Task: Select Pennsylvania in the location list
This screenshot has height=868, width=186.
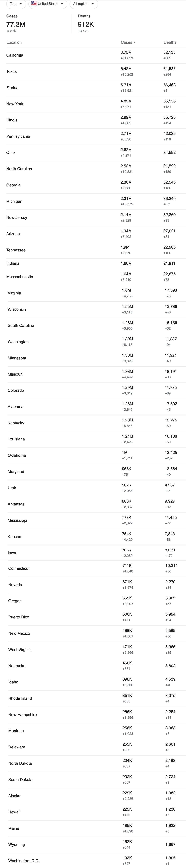Action: (18, 137)
